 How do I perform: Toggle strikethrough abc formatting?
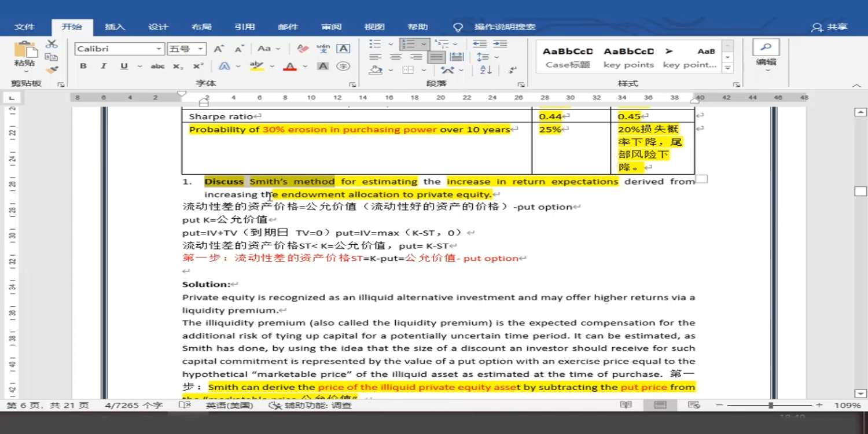pyautogui.click(x=157, y=67)
